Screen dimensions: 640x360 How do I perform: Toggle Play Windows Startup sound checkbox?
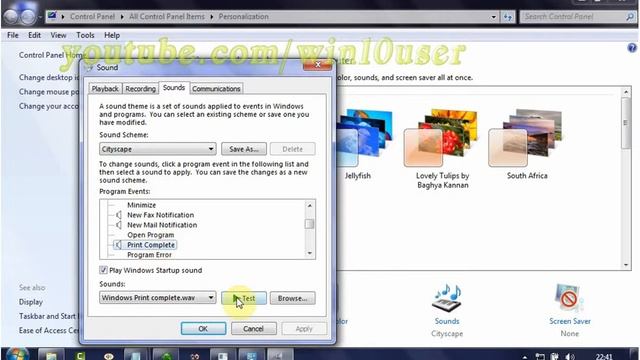coord(104,270)
